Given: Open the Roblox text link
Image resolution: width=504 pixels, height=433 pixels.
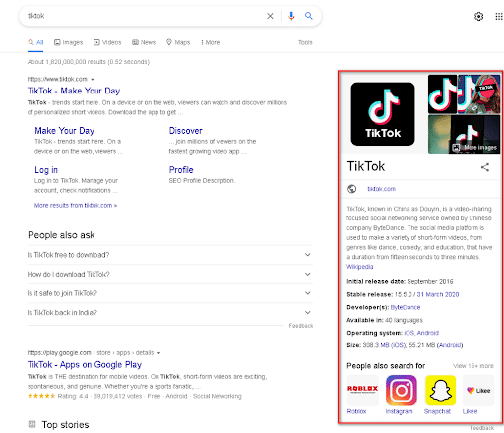Looking at the screenshot, I should 356,411.
